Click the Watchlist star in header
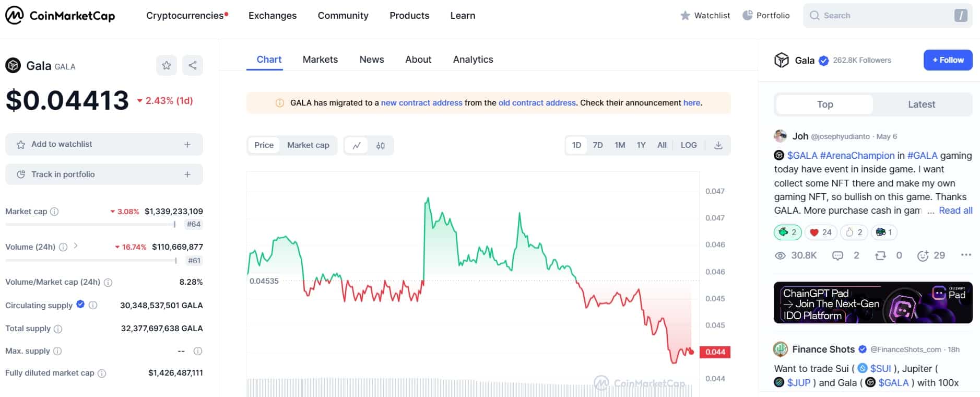 [685, 16]
